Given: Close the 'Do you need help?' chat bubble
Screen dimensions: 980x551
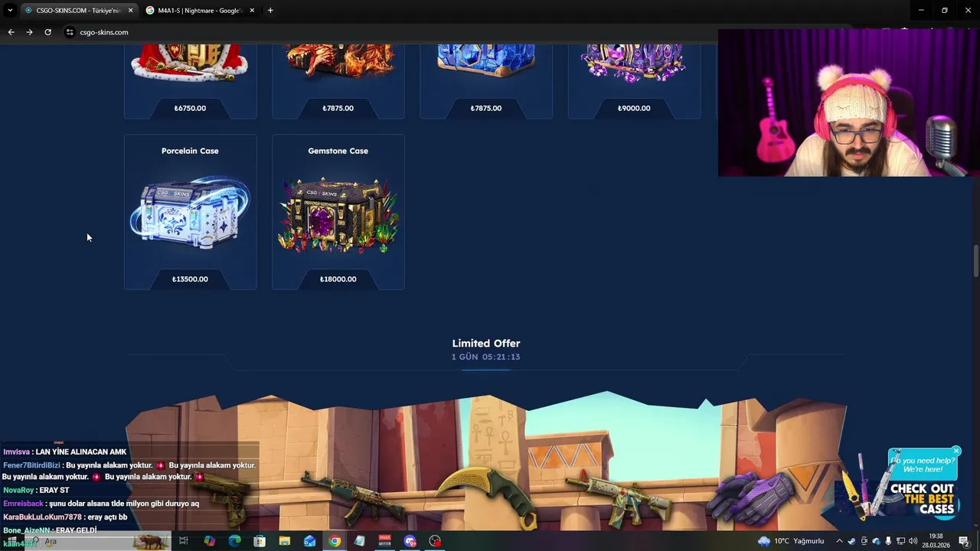Looking at the screenshot, I should pyautogui.click(x=956, y=451).
